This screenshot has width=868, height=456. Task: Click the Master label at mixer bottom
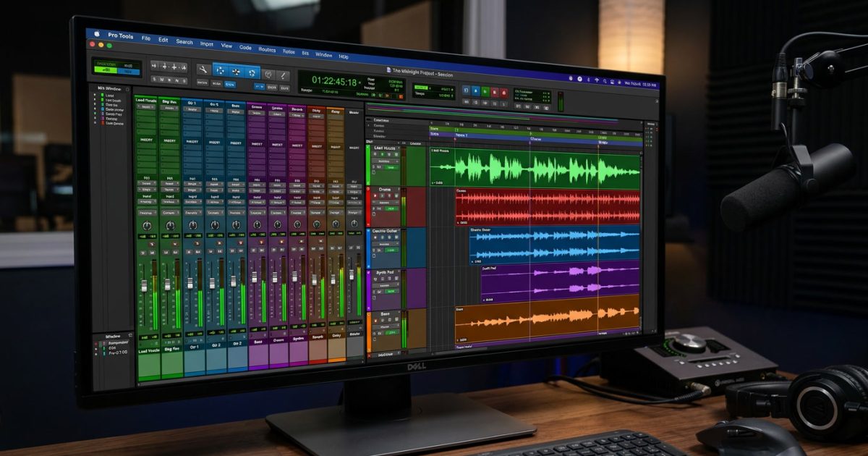tap(354, 335)
